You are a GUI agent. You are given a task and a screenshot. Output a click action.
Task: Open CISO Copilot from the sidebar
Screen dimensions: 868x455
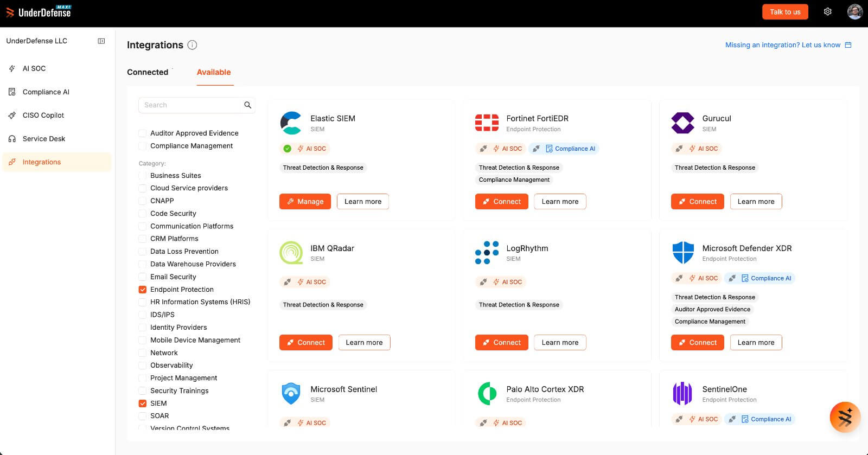coord(57,116)
